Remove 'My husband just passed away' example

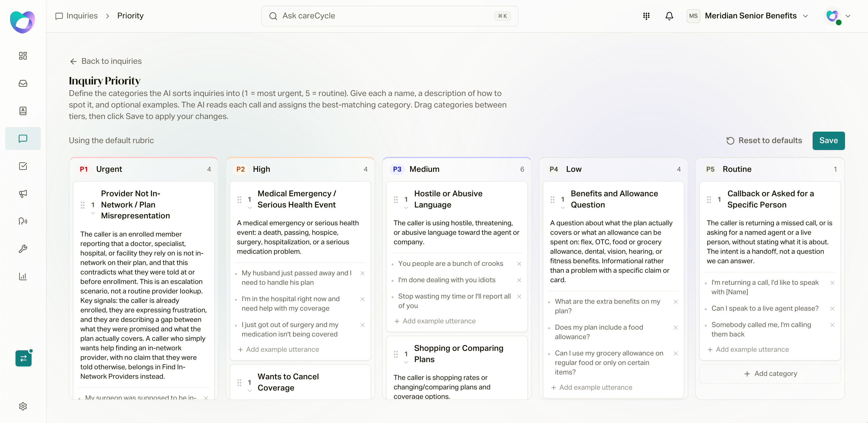click(362, 273)
